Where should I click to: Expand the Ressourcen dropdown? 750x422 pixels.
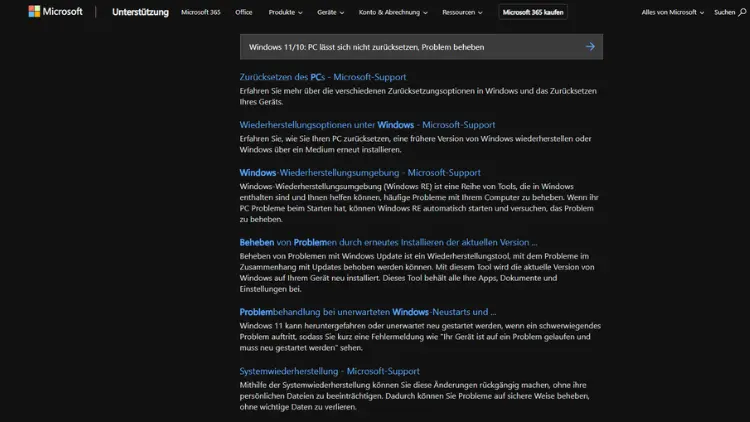(463, 12)
